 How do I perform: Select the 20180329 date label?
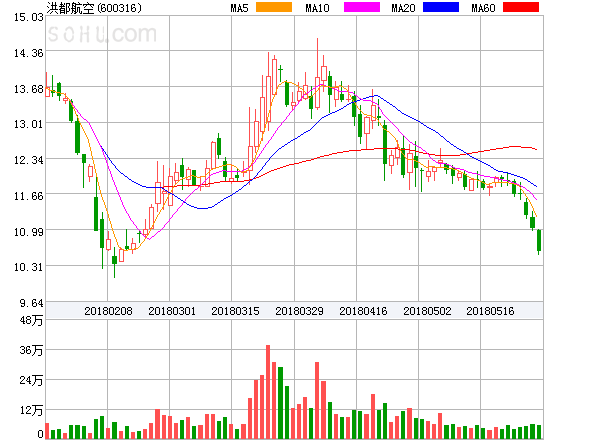[300, 312]
